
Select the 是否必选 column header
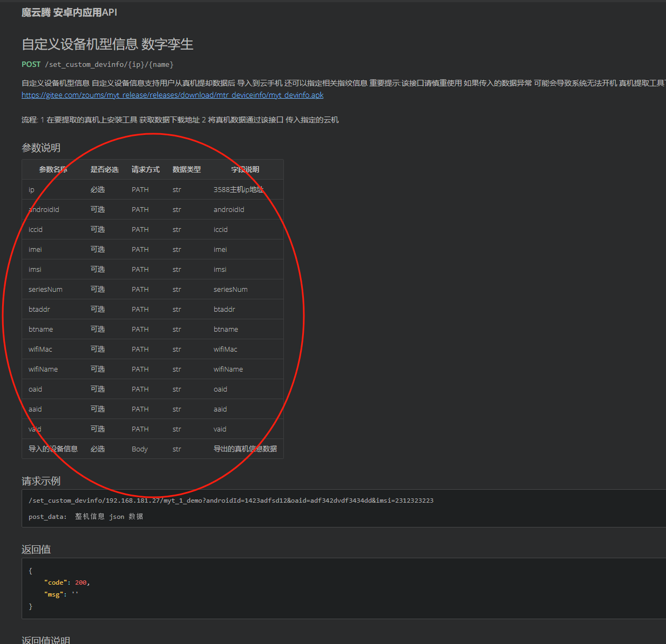tap(104, 169)
